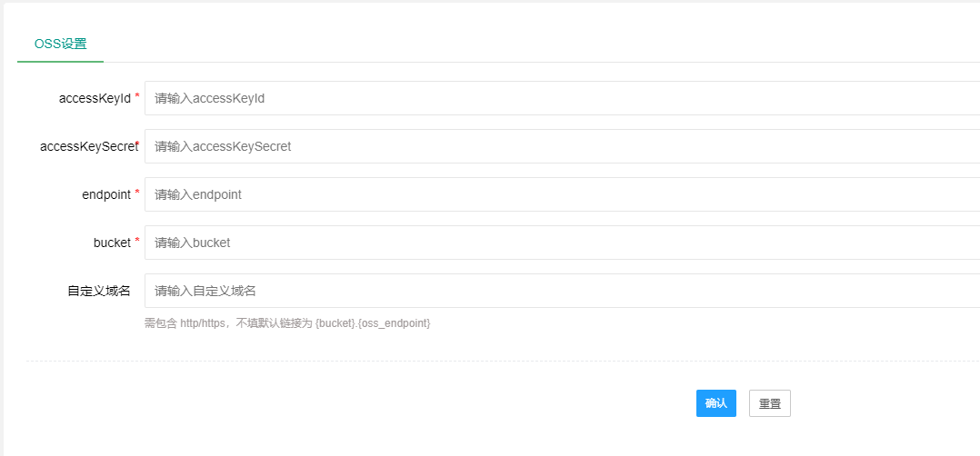The image size is (980, 456).
Task: Click the red required mark beside bucket
Action: click(x=137, y=241)
